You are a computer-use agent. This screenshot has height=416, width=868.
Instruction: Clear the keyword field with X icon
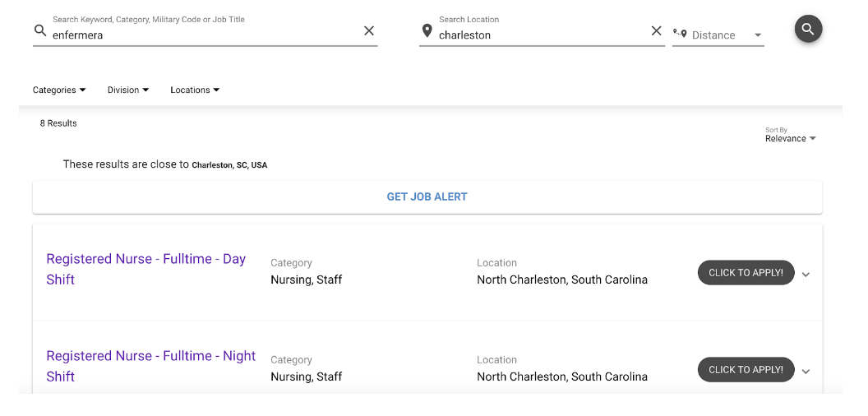coord(369,30)
